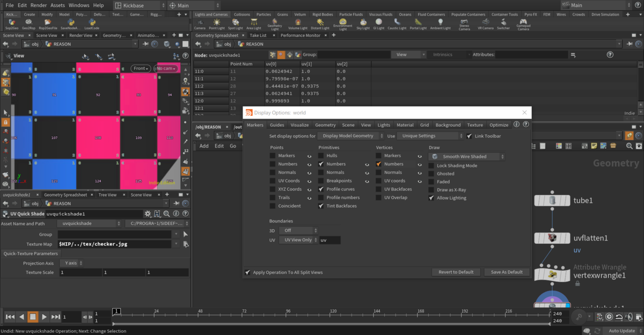
Task: Open the Y axis projection dropdown
Action: (x=71, y=263)
